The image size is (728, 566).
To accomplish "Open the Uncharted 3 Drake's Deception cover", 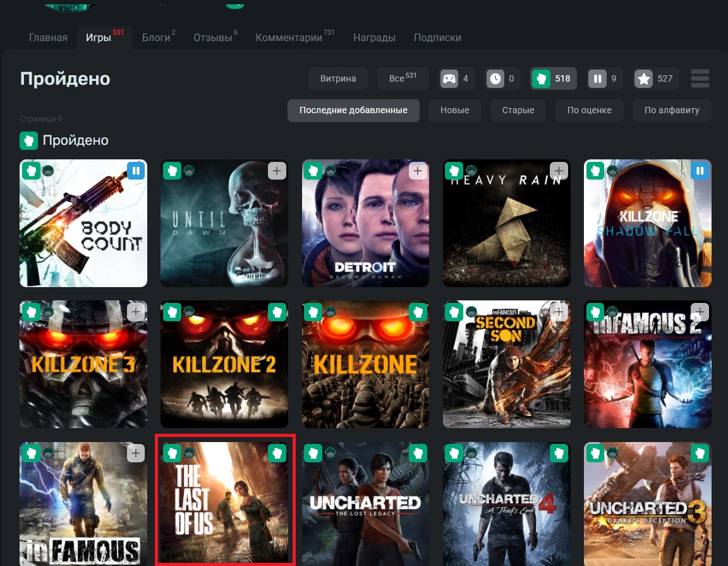I will point(647,504).
